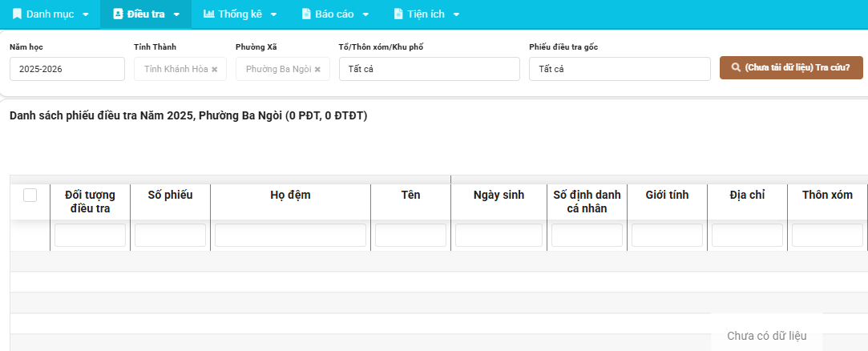Click the Tổ/Thôn xóm/Khu phố label

(x=381, y=47)
